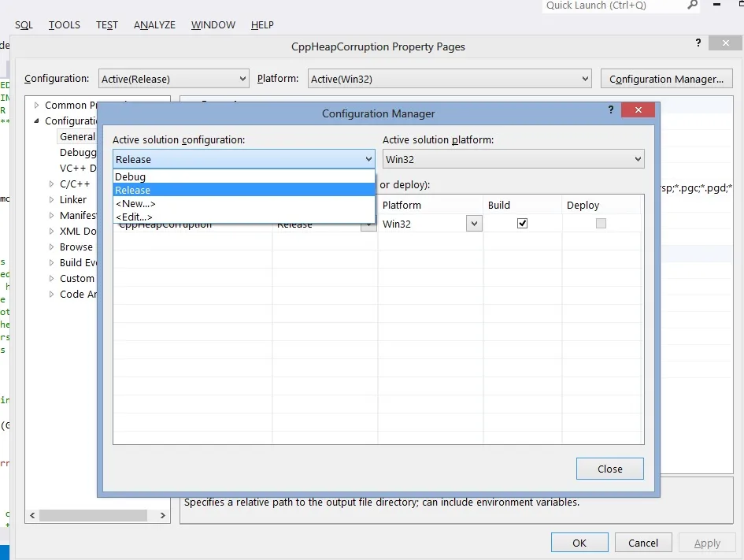Select the VC++ Directories tree item

(x=78, y=168)
